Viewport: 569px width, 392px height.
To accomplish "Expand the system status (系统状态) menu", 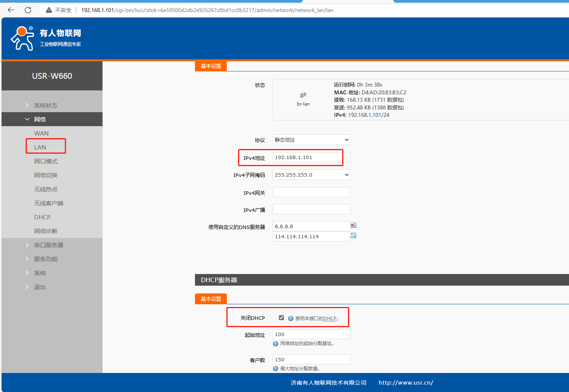I will click(x=45, y=105).
